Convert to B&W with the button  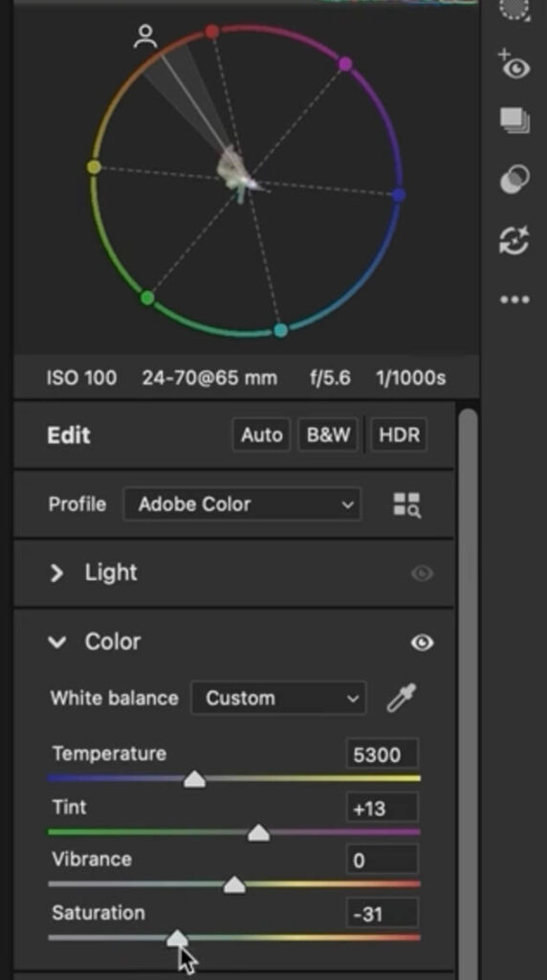point(328,435)
